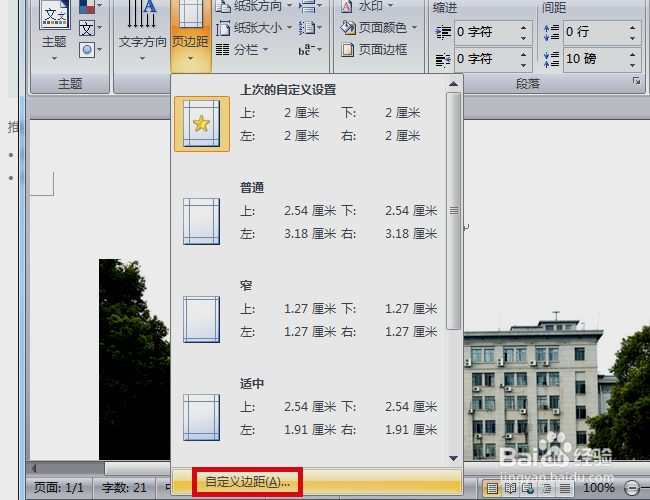The image size is (650, 500).
Task: Switch to web layout view
Action: [x=528, y=488]
